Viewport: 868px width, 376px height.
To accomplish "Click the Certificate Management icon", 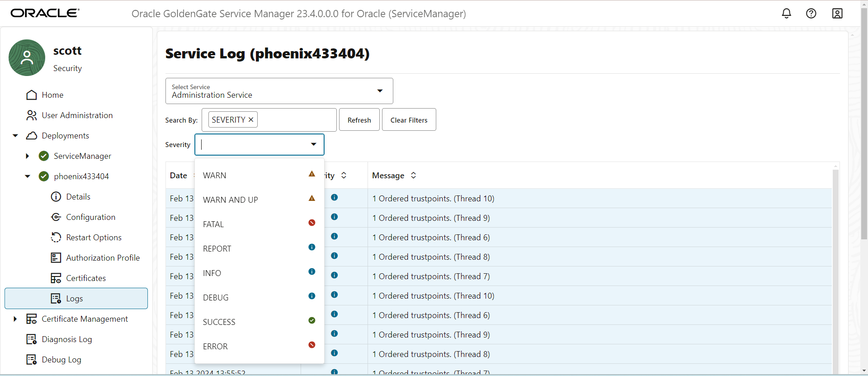I will [32, 319].
